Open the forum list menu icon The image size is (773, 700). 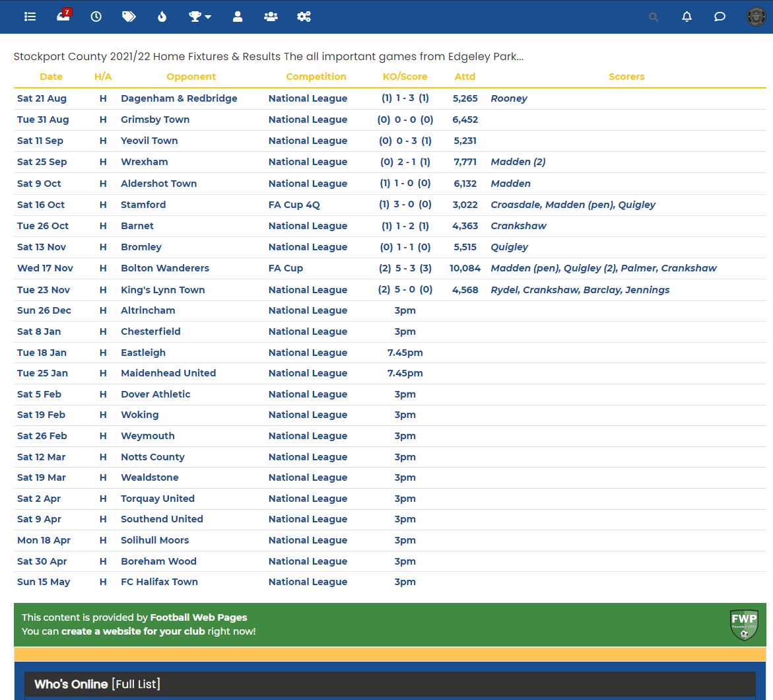coord(30,17)
